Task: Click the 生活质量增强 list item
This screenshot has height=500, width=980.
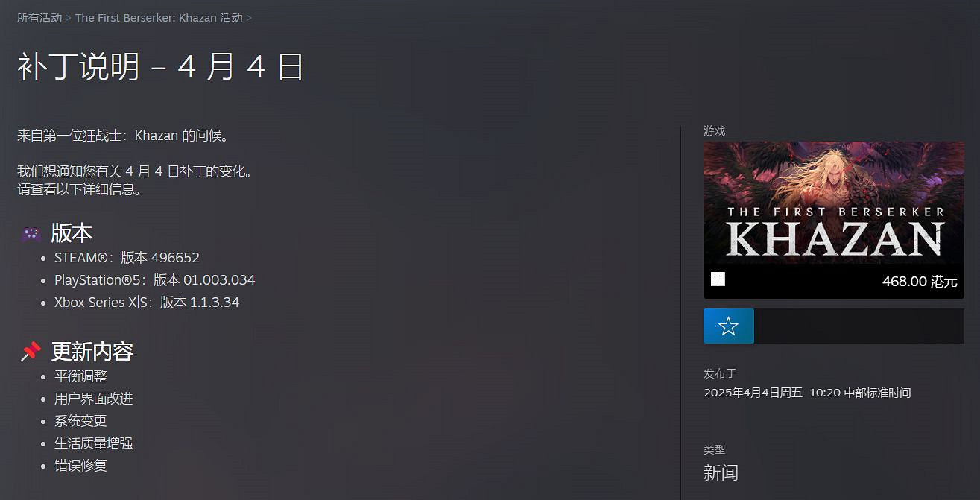Action: (94, 443)
